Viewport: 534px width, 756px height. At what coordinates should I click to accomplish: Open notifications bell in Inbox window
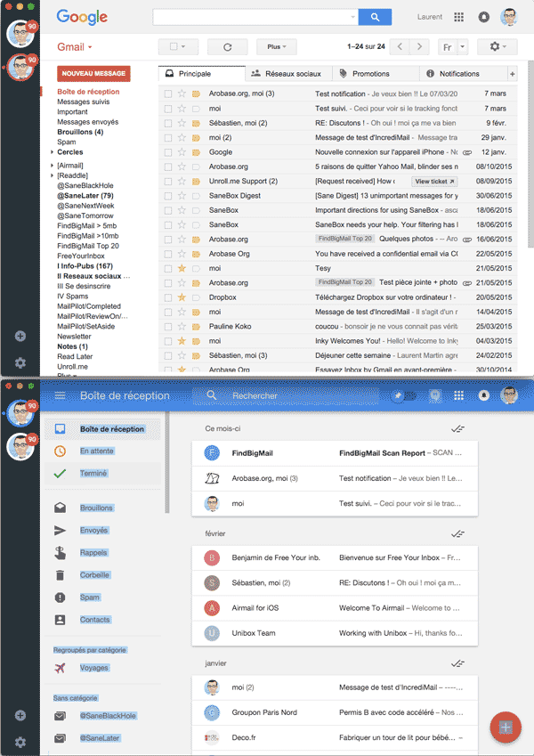[484, 396]
